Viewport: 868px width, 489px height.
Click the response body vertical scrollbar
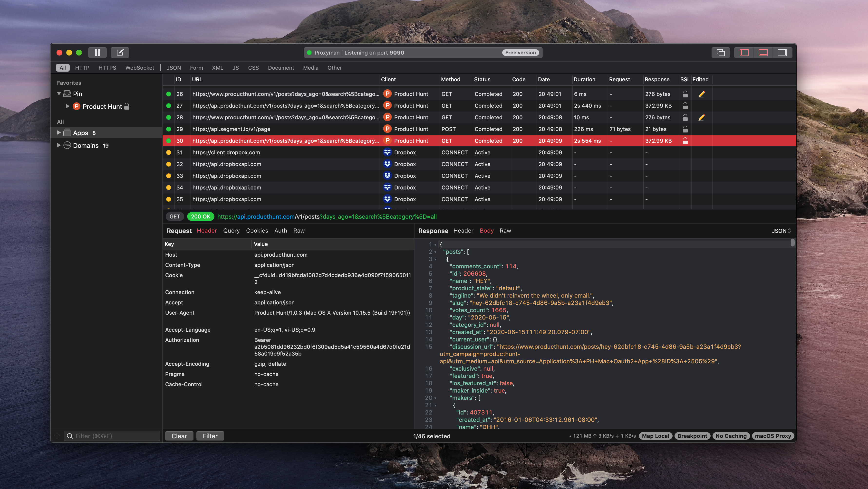click(x=792, y=243)
